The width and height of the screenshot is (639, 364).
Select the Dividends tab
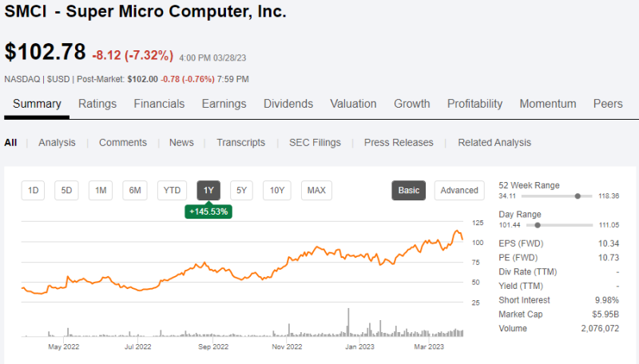pos(288,104)
